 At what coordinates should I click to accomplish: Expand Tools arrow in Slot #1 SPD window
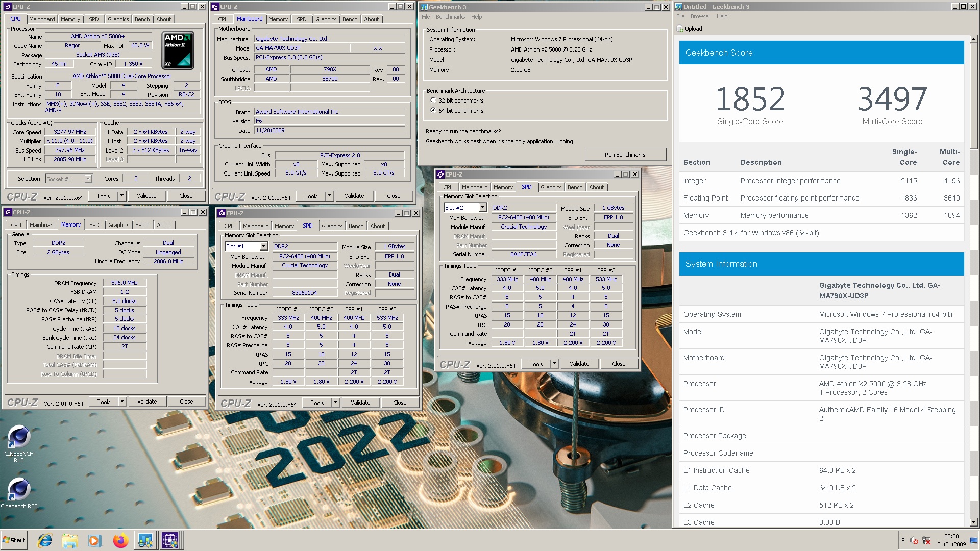pyautogui.click(x=335, y=403)
